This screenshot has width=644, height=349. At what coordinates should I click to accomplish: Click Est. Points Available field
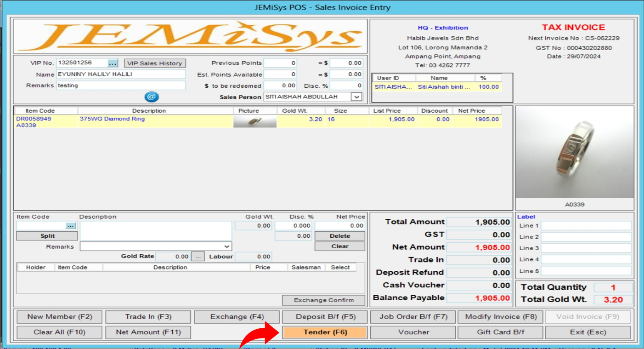[x=280, y=74]
